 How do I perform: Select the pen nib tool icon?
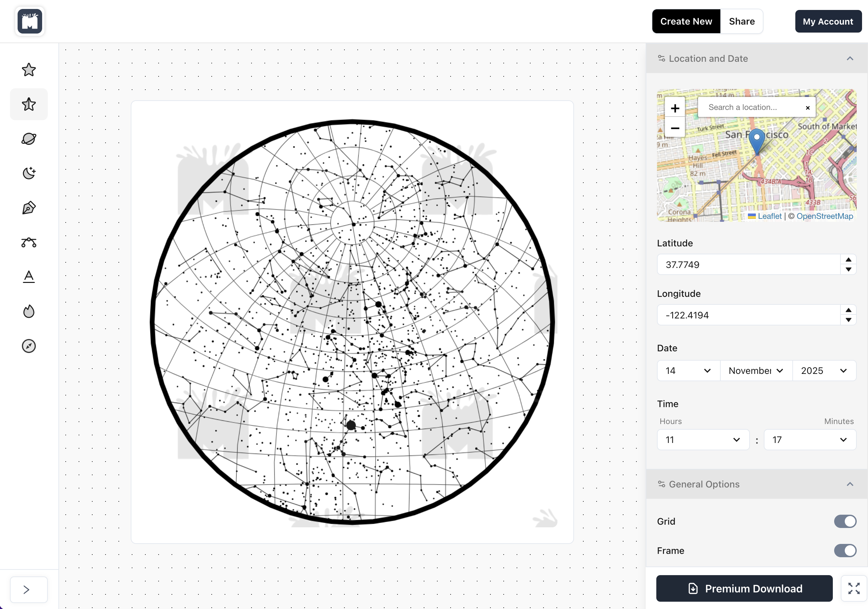tap(29, 208)
